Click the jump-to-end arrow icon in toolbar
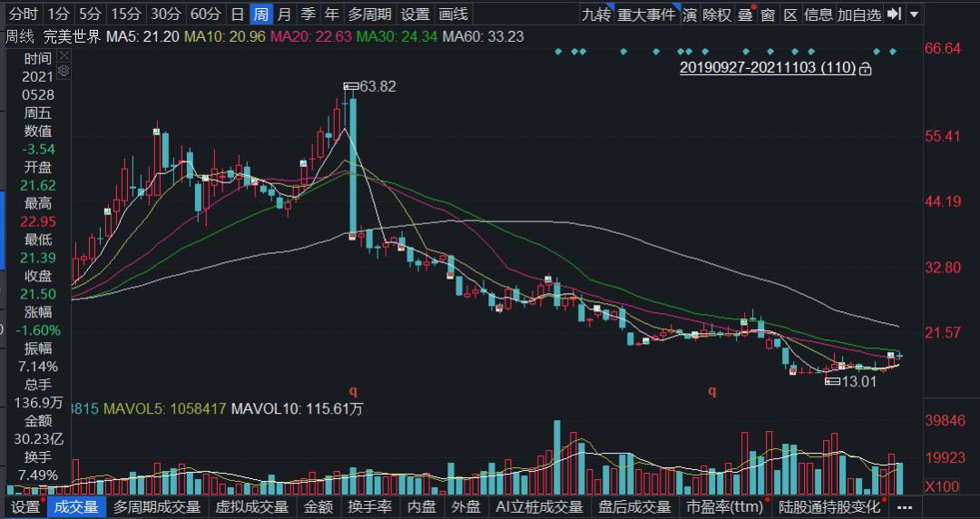Viewport: 980px width, 519px height. pos(895,14)
